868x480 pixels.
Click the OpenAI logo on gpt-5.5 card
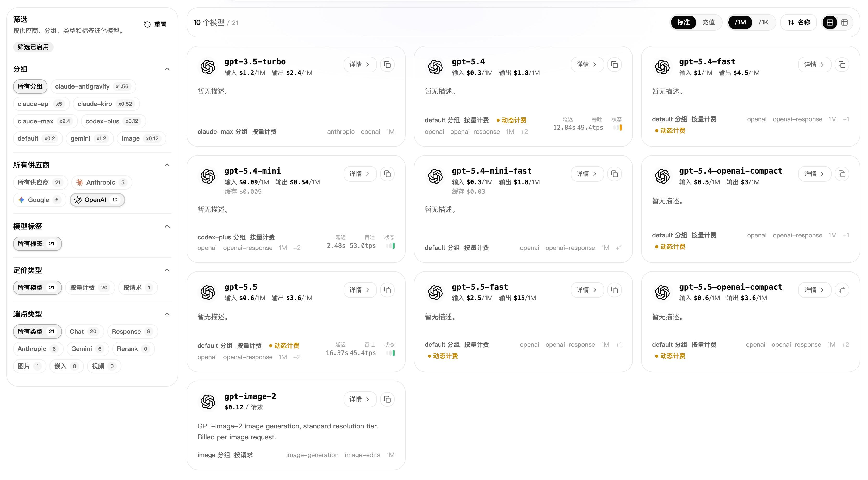pos(208,292)
